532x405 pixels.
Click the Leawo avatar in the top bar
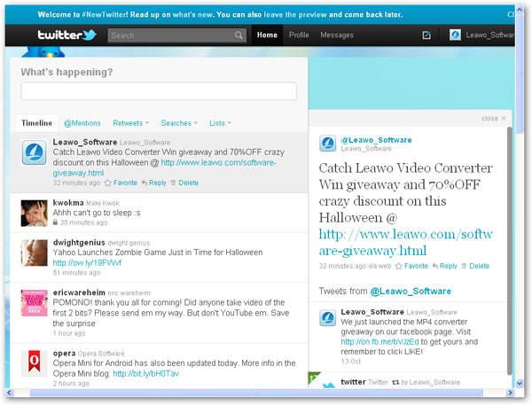click(455, 35)
